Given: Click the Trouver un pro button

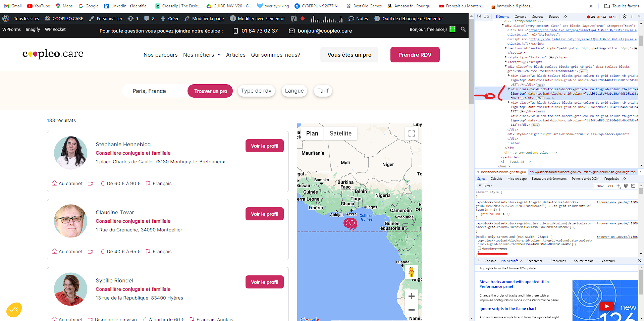Looking at the screenshot, I should click(210, 91).
